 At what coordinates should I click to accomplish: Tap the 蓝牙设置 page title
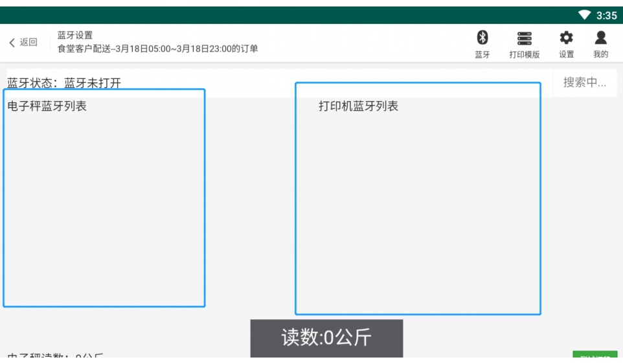75,35
